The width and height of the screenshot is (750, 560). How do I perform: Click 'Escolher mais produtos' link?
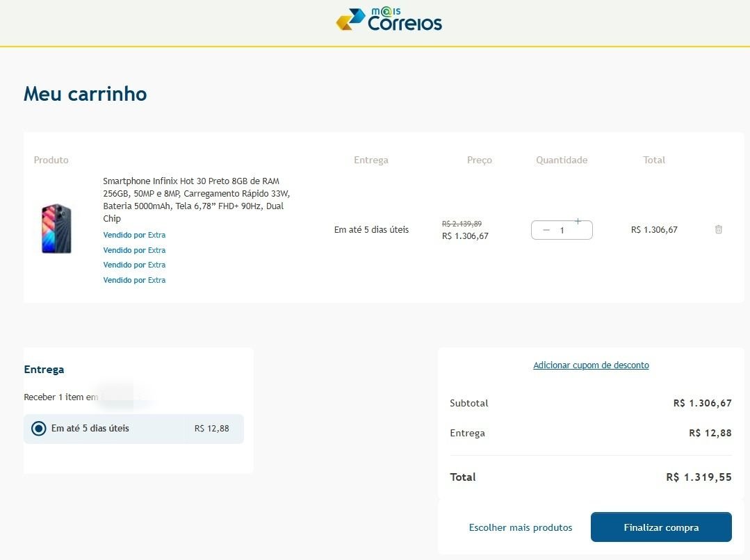[x=521, y=527]
